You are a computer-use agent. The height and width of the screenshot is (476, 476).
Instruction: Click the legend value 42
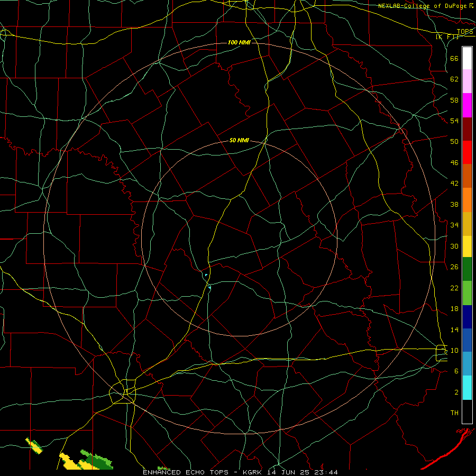click(x=454, y=184)
